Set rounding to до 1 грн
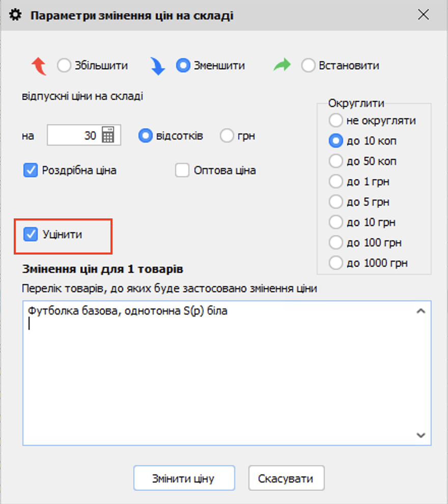The height and width of the screenshot is (504, 448). (x=336, y=182)
